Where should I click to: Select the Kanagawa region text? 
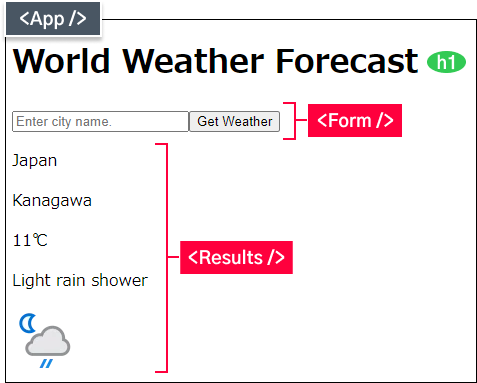tap(52, 201)
